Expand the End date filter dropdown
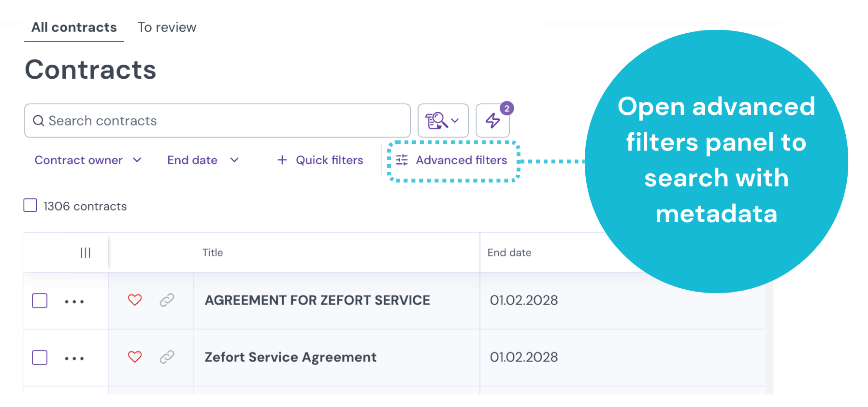 pyautogui.click(x=203, y=160)
